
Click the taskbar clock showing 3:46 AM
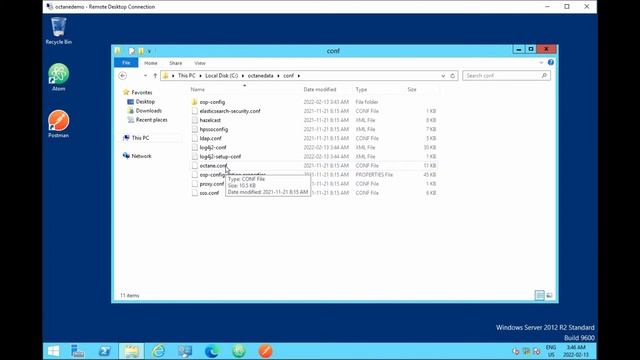point(576,351)
